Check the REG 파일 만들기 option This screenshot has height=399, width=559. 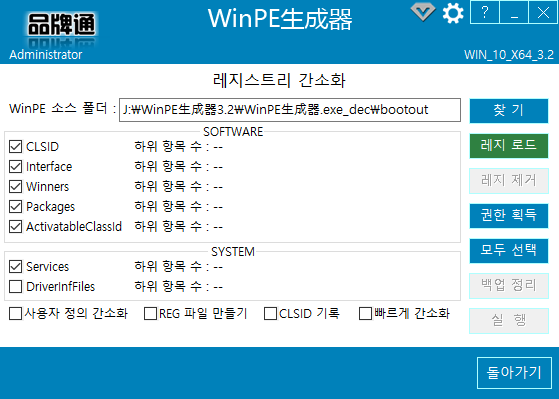150,313
